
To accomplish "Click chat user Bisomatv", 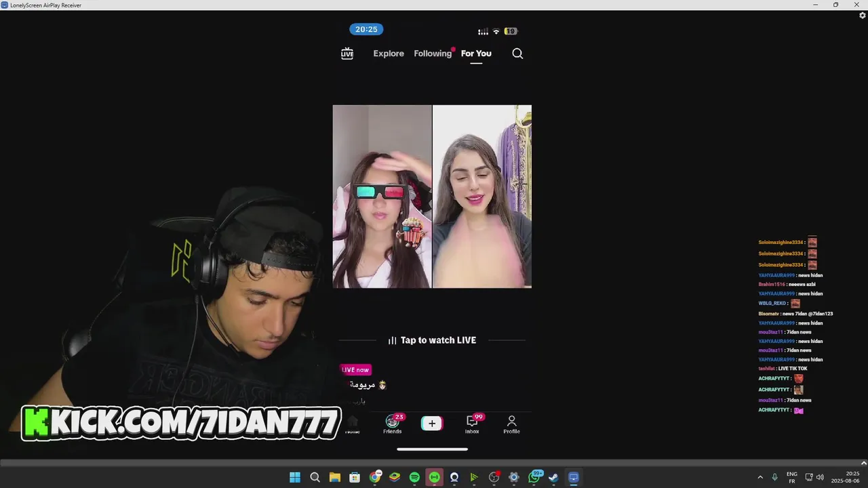I will point(768,314).
